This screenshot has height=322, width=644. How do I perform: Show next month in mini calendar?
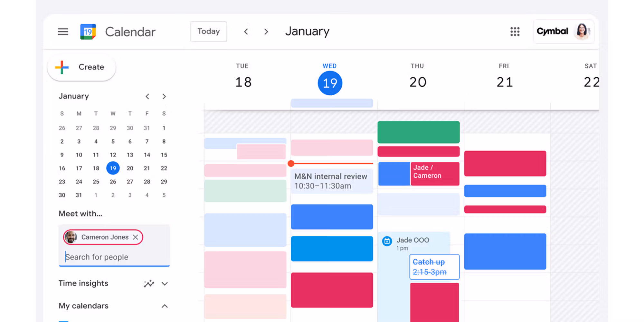click(164, 96)
